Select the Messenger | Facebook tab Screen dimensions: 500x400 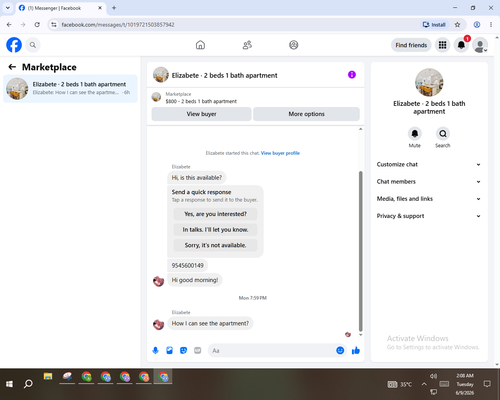[x=60, y=8]
